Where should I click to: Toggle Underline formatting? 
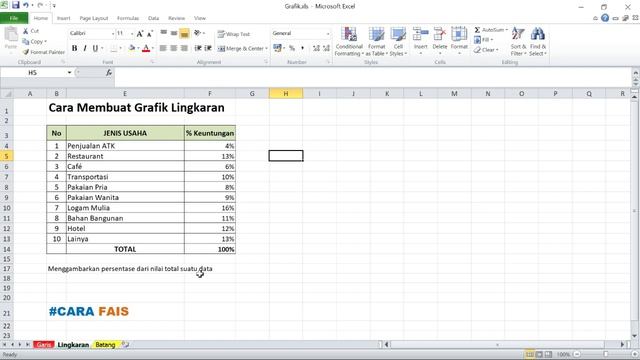tap(95, 49)
